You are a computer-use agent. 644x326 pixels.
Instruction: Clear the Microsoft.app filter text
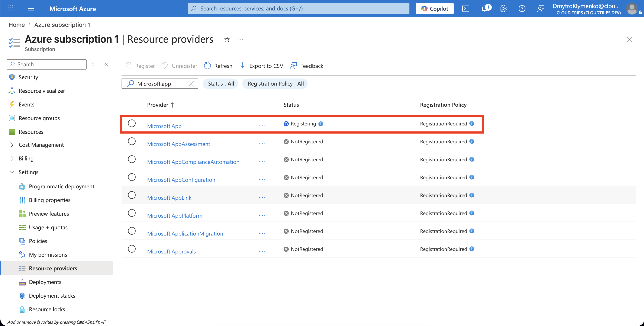coord(191,84)
